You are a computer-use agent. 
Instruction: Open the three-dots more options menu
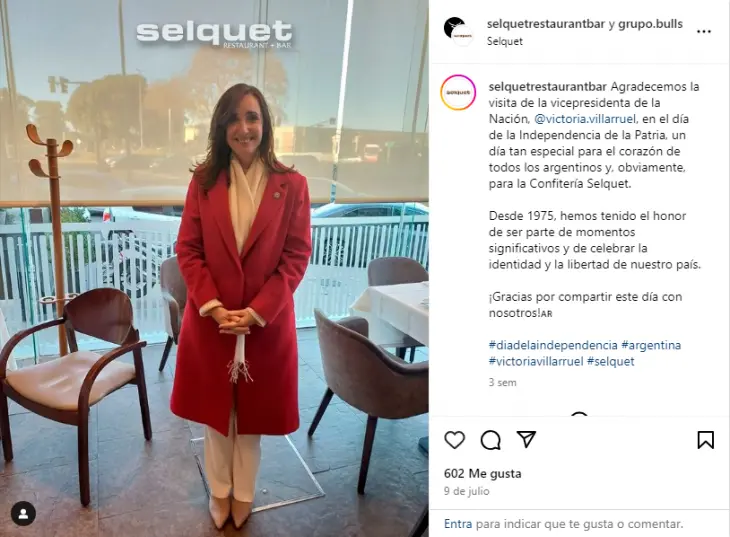coord(703,31)
